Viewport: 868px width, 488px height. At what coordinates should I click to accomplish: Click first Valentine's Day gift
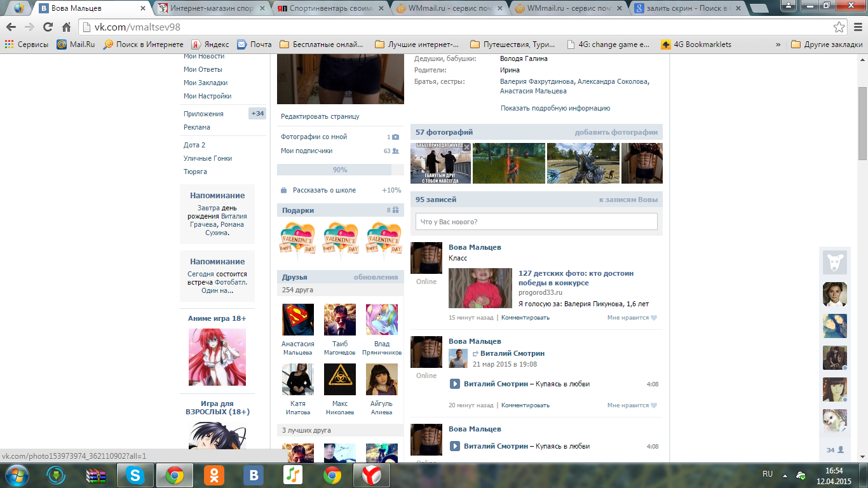(x=298, y=241)
